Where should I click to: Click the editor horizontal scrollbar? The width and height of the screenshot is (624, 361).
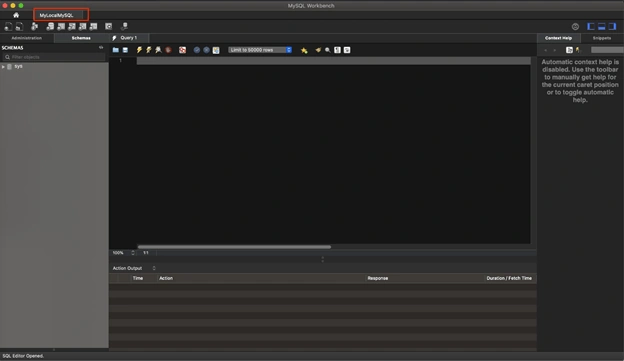coord(234,247)
